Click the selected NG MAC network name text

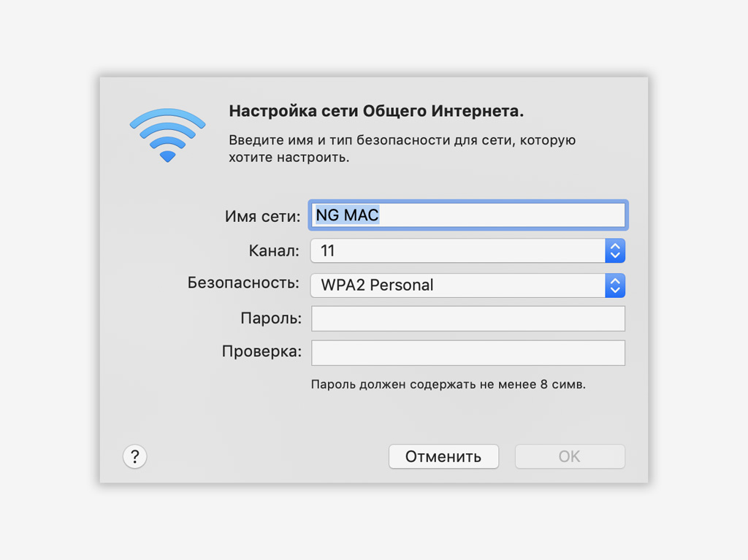point(347,215)
